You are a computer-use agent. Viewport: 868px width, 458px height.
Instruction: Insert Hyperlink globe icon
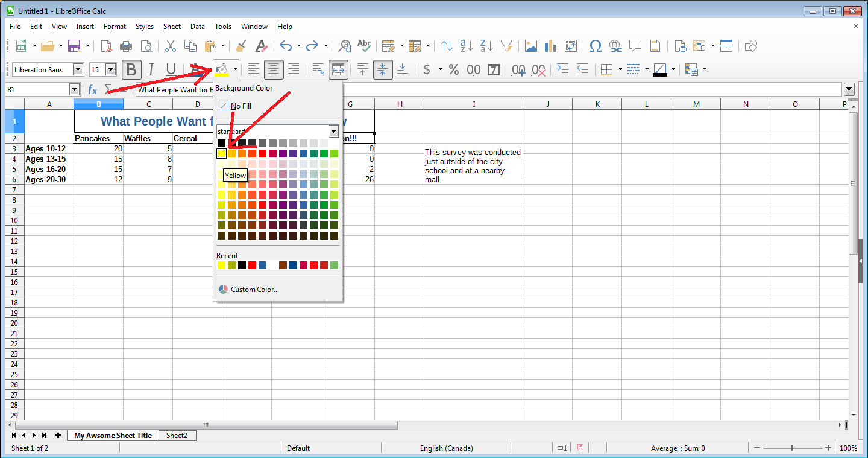(x=615, y=46)
